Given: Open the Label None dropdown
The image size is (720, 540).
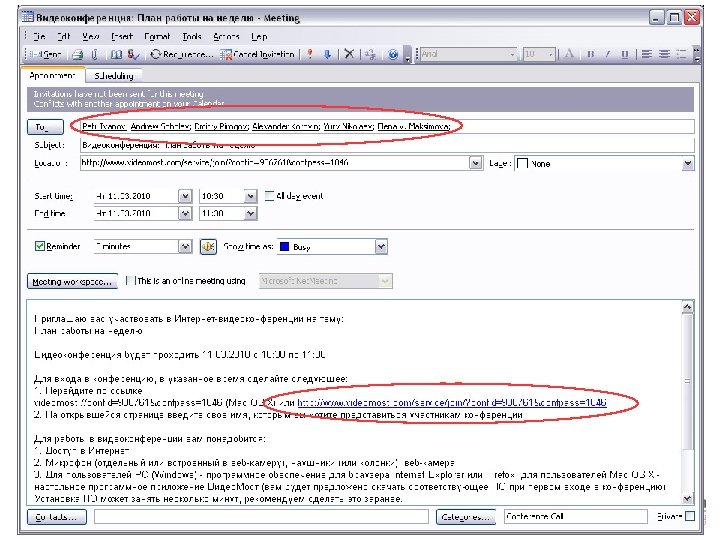Looking at the screenshot, I should point(687,163).
